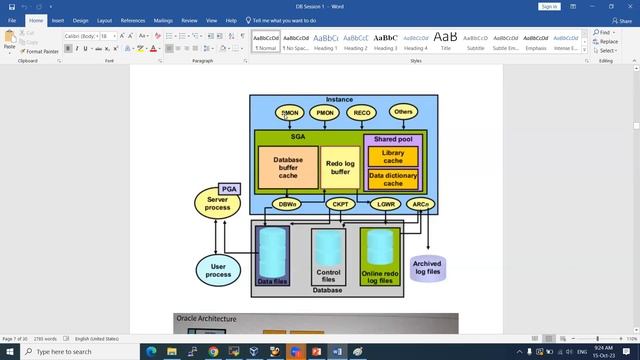Open the File tab
The width and height of the screenshot is (640, 360).
click(x=12, y=20)
